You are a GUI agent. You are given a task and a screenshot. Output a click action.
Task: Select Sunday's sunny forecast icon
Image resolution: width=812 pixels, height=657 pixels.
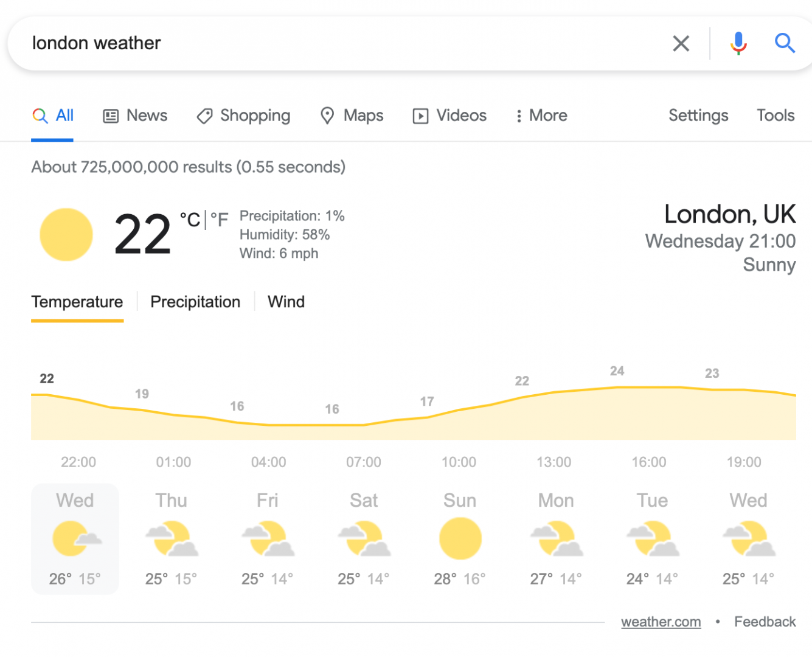460,538
